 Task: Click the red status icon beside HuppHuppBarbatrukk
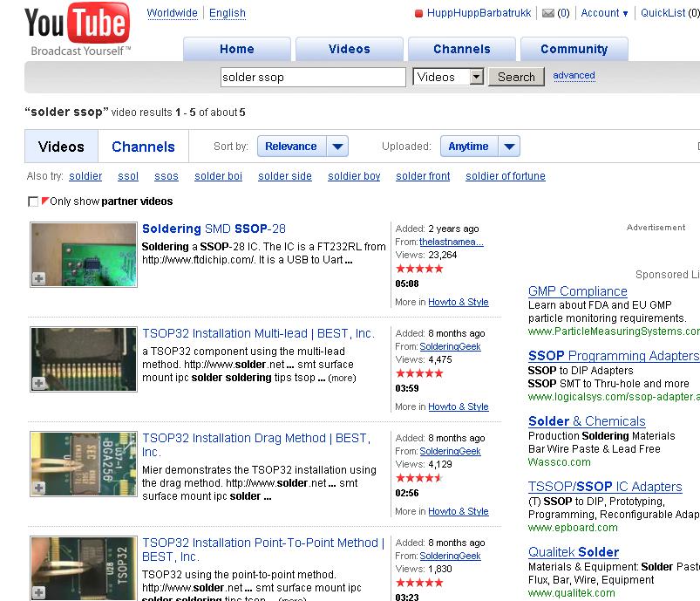coord(418,13)
